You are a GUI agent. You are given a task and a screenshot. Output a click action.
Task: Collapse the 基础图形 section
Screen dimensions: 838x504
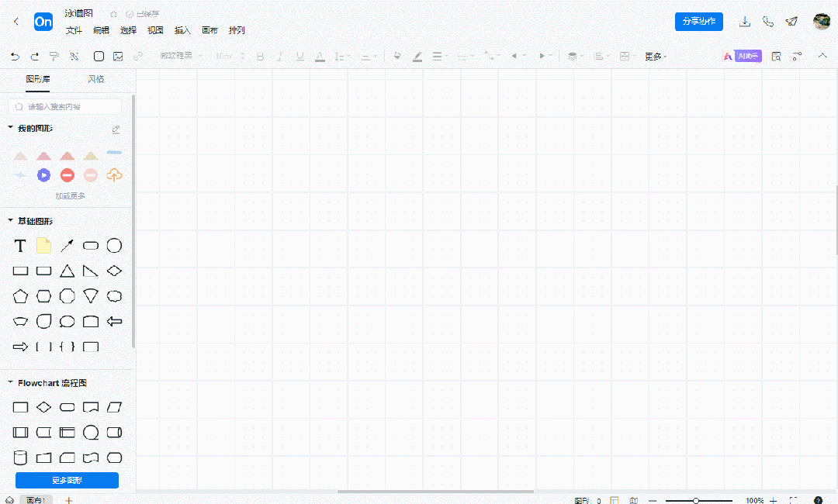(10, 220)
